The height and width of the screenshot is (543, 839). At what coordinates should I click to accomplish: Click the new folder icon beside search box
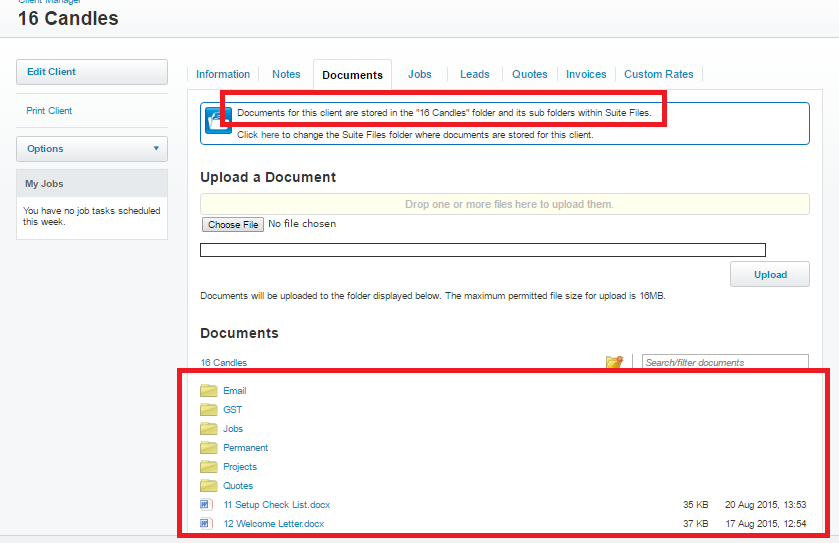(x=614, y=362)
